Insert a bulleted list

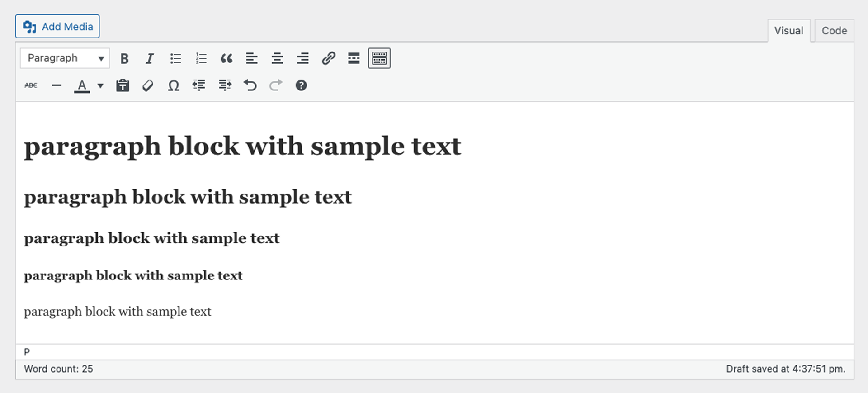click(175, 58)
